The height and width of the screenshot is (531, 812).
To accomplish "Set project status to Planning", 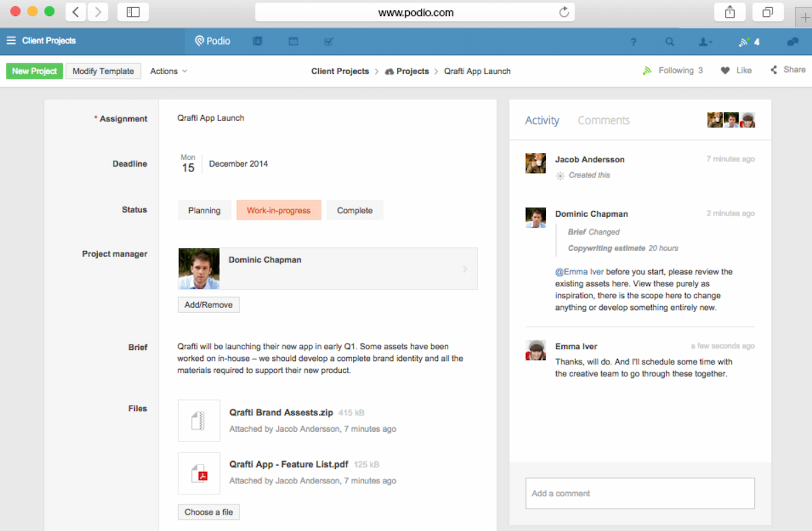I will tap(204, 210).
